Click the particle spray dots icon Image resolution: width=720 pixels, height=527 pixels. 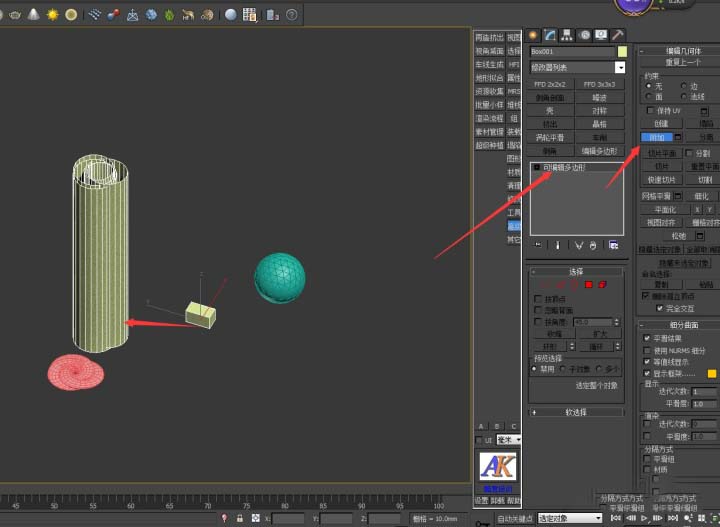(95, 15)
